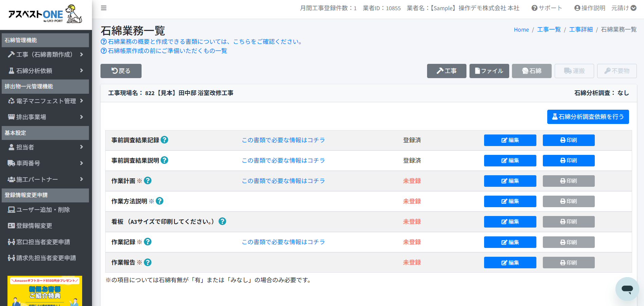The height and width of the screenshot is (306, 644).
Task: Click help icon beside 作業記録
Action: [x=148, y=242]
